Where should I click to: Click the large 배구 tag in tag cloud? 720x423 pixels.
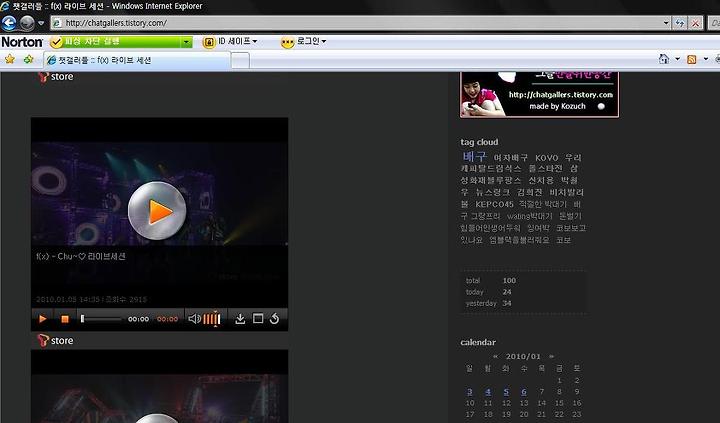point(474,156)
